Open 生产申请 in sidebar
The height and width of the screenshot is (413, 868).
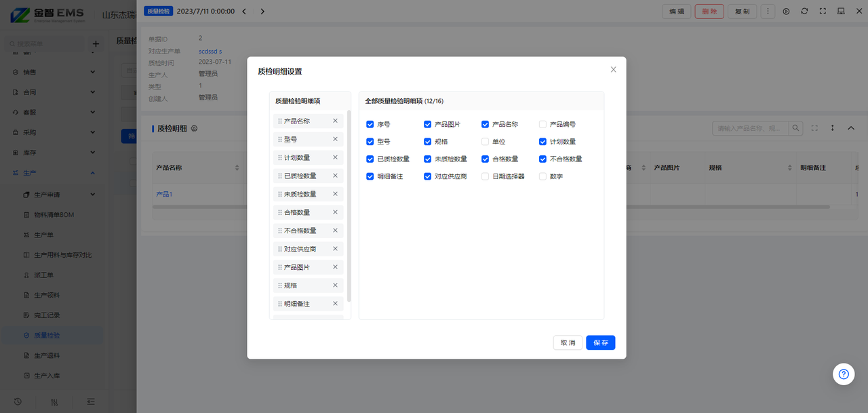(47, 195)
